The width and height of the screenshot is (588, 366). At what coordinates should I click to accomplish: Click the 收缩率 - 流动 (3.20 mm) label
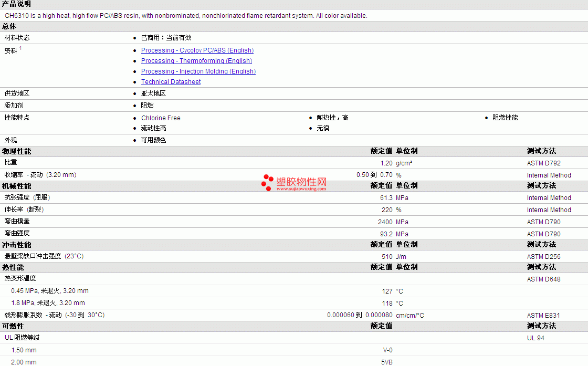[x=40, y=175]
